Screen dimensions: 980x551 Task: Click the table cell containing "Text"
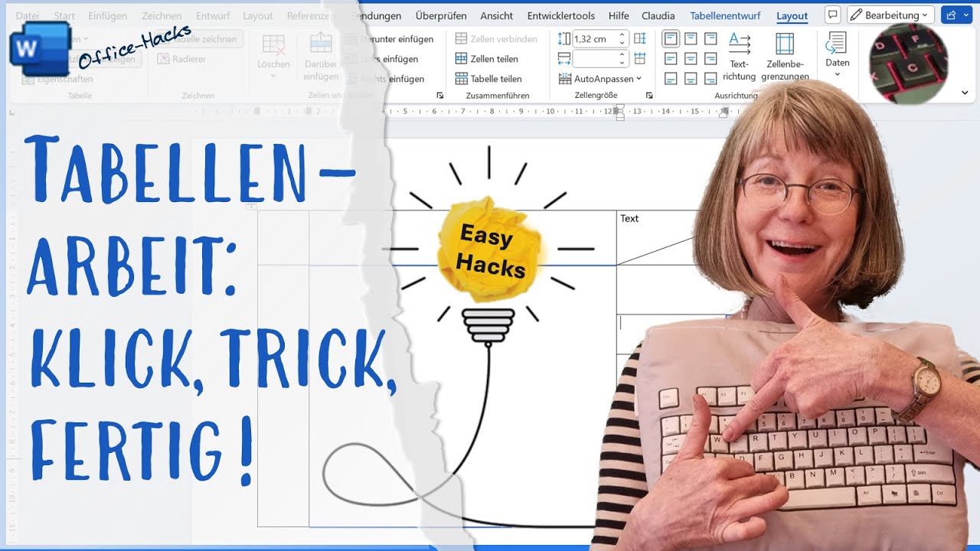tap(658, 237)
